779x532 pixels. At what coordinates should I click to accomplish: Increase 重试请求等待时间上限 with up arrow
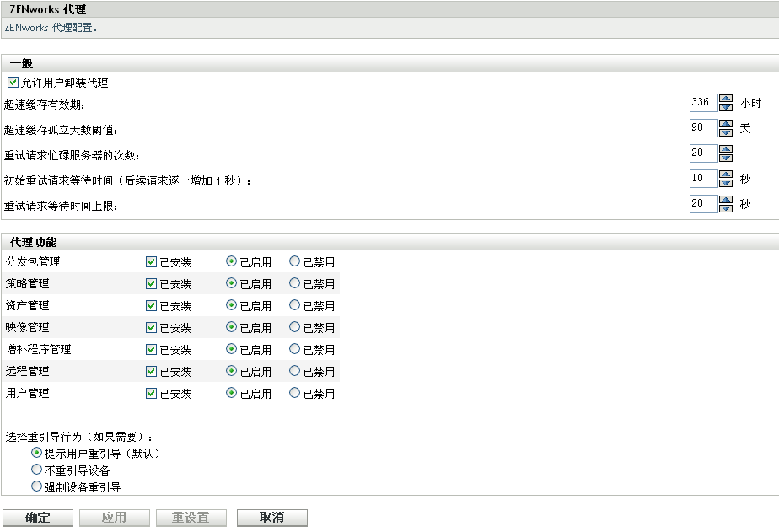[725, 199]
